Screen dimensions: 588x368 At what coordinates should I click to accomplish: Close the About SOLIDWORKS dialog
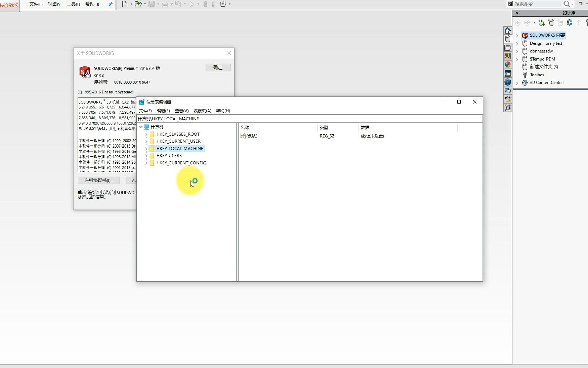[229, 53]
